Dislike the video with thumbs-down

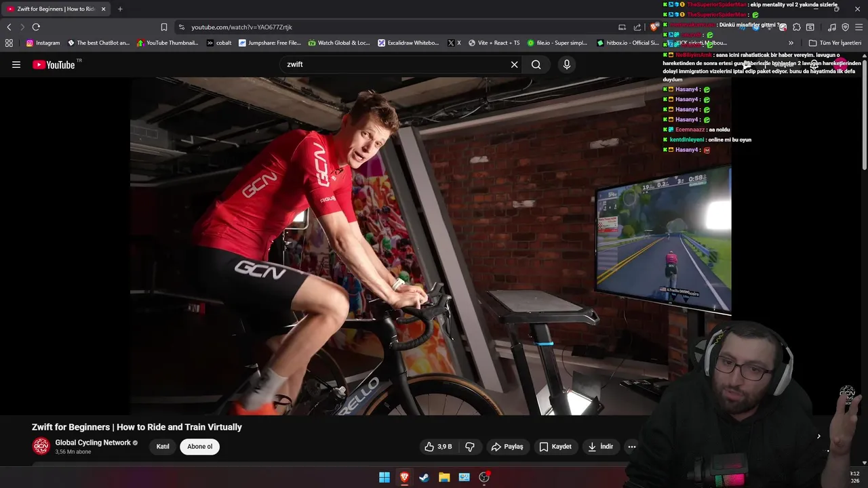coord(470,447)
